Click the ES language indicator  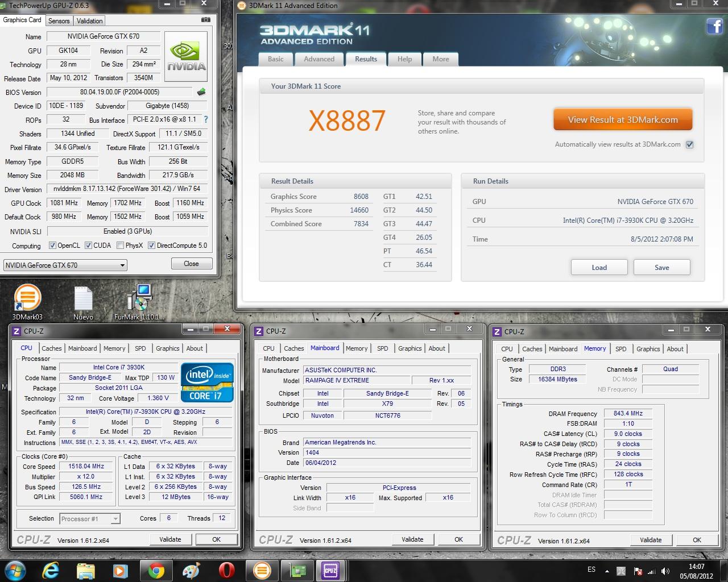(x=591, y=569)
